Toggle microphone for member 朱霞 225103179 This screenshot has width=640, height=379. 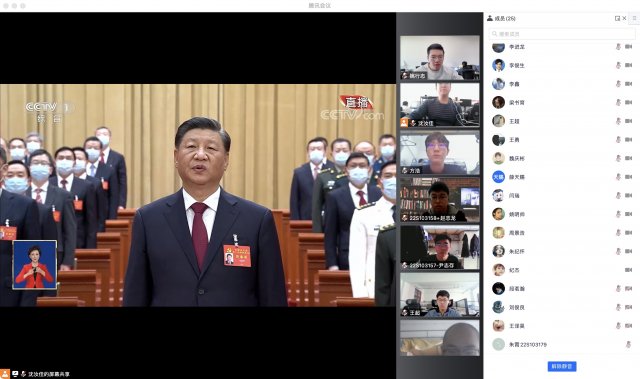click(x=628, y=345)
